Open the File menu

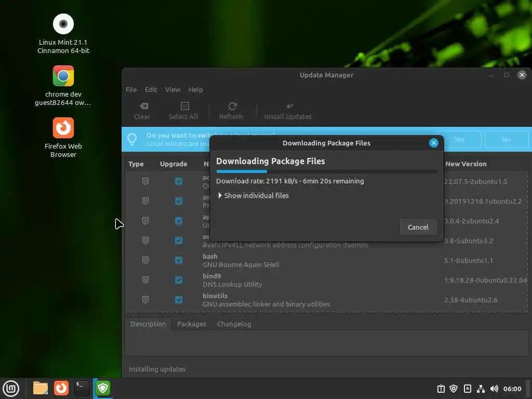[x=131, y=89]
